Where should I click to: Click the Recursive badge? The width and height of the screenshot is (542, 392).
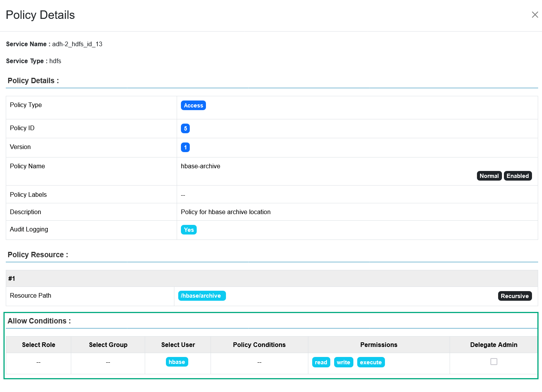(x=515, y=296)
